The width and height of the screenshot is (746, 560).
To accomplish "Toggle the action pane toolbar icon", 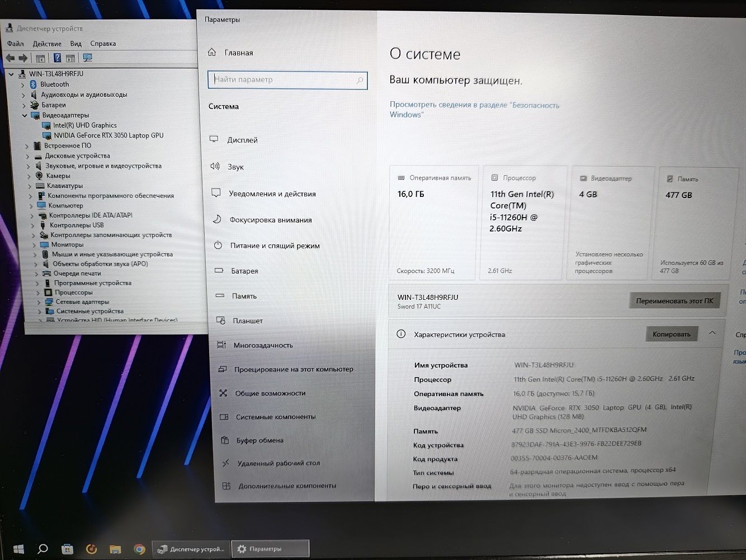I will (x=70, y=58).
